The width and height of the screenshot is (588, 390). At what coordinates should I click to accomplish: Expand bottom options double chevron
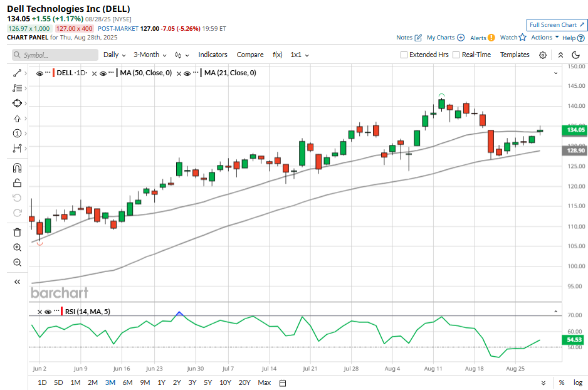pos(543,383)
